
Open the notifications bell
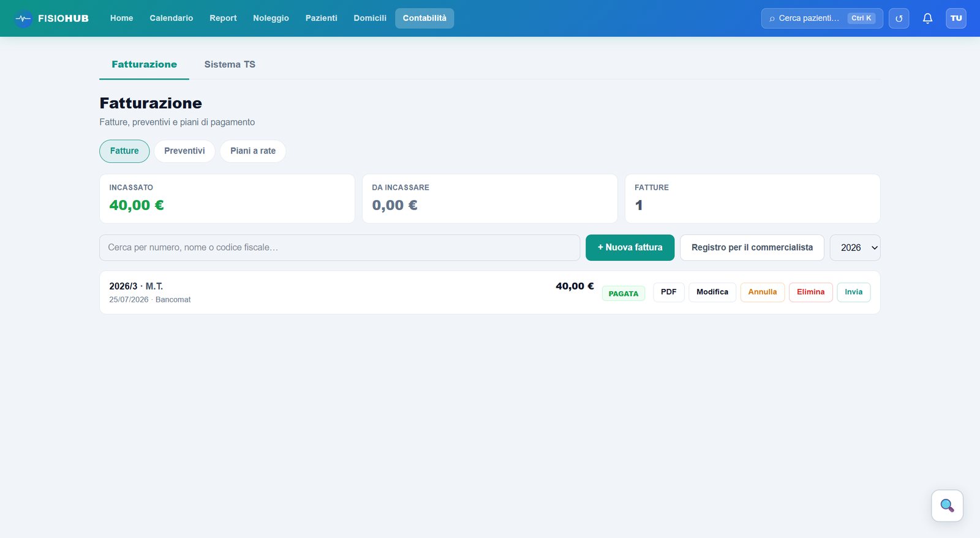pos(927,18)
